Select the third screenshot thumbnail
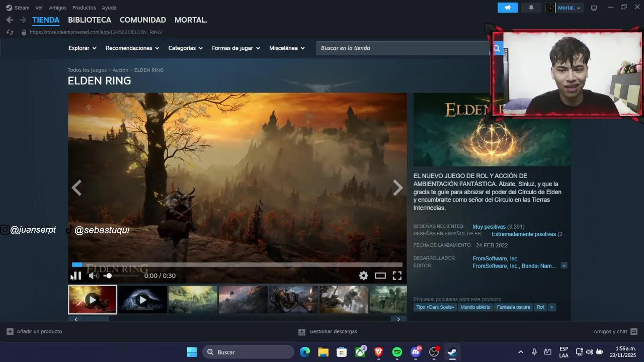 pos(193,300)
